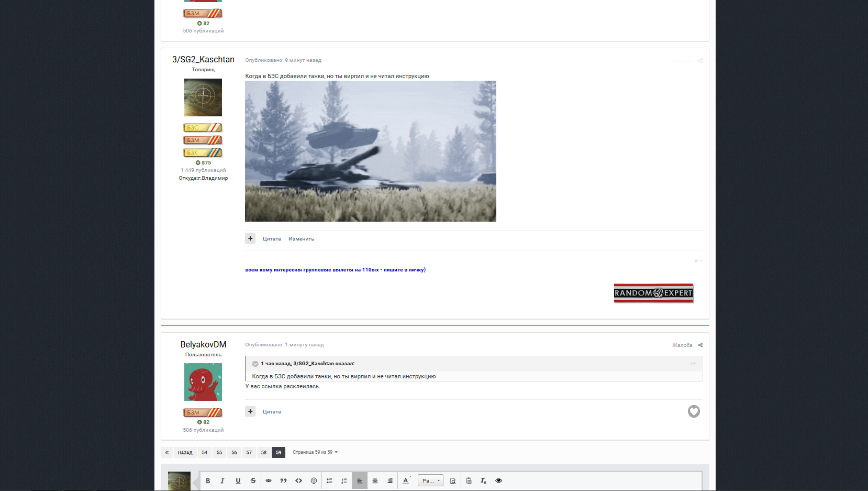Like BelyakovDM's post with the heart icon
The height and width of the screenshot is (491, 868).
tap(694, 411)
